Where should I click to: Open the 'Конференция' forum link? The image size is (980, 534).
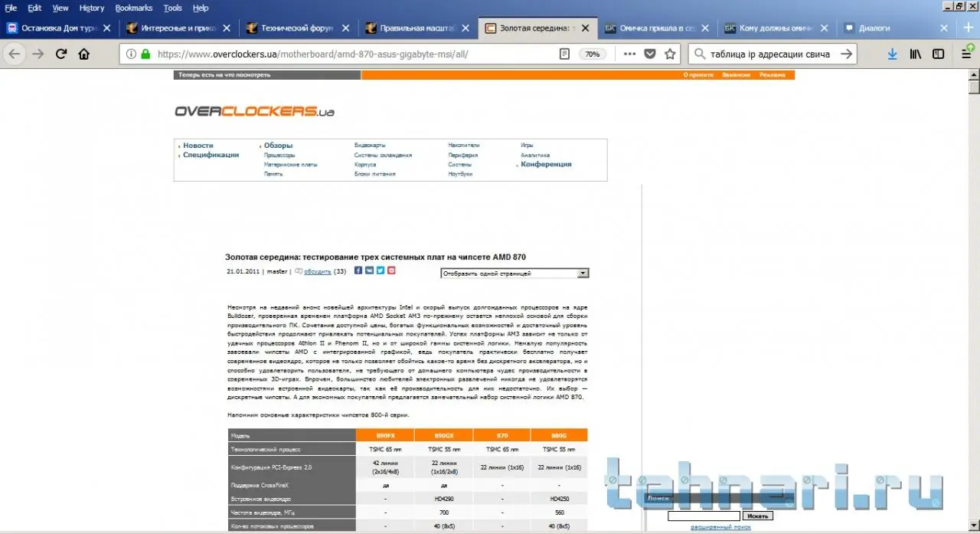point(546,164)
